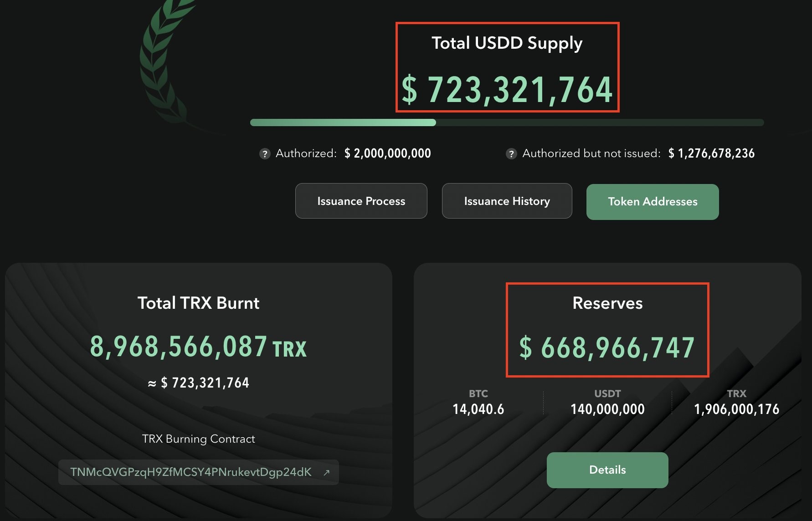Open the Token Addresses button

(x=653, y=202)
